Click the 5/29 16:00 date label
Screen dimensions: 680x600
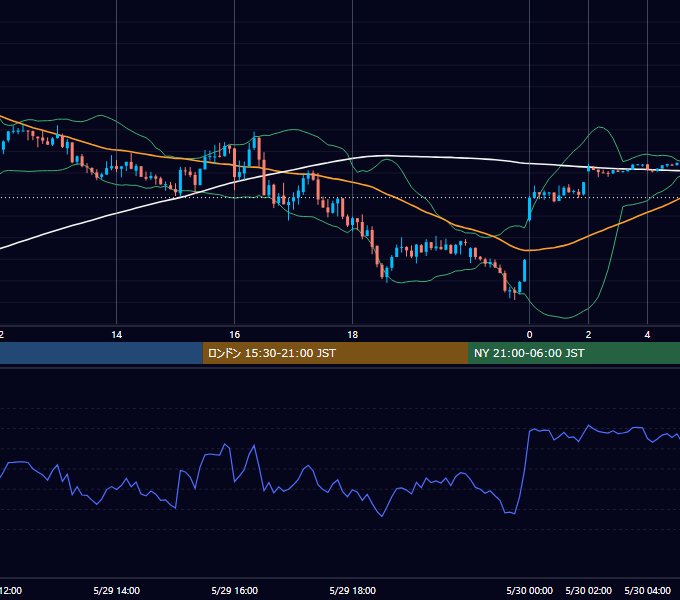(235, 590)
